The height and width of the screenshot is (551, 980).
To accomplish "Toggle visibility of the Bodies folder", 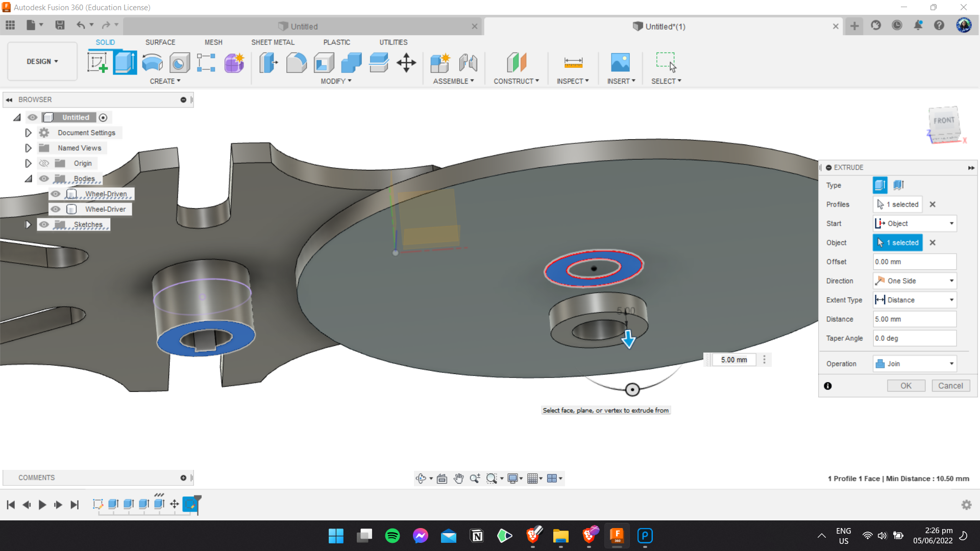I will [44, 179].
